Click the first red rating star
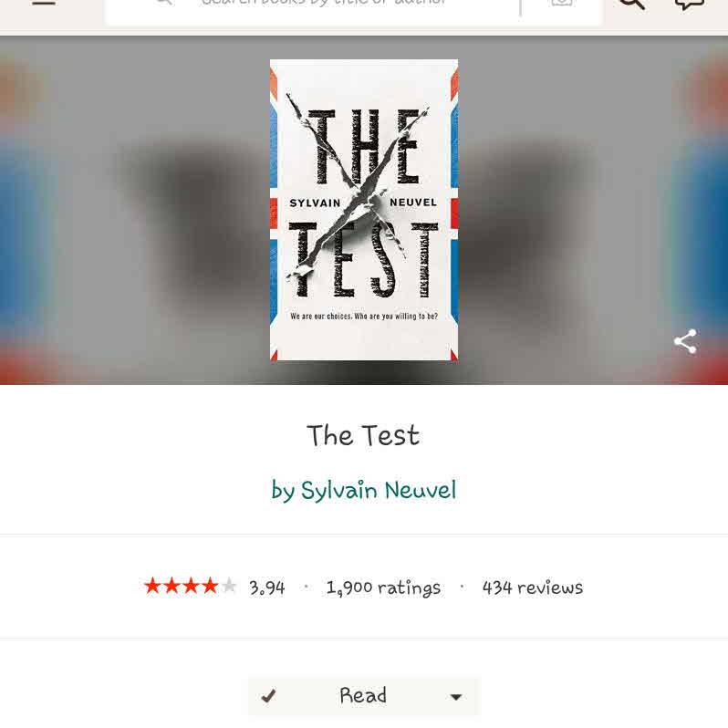 tap(152, 586)
